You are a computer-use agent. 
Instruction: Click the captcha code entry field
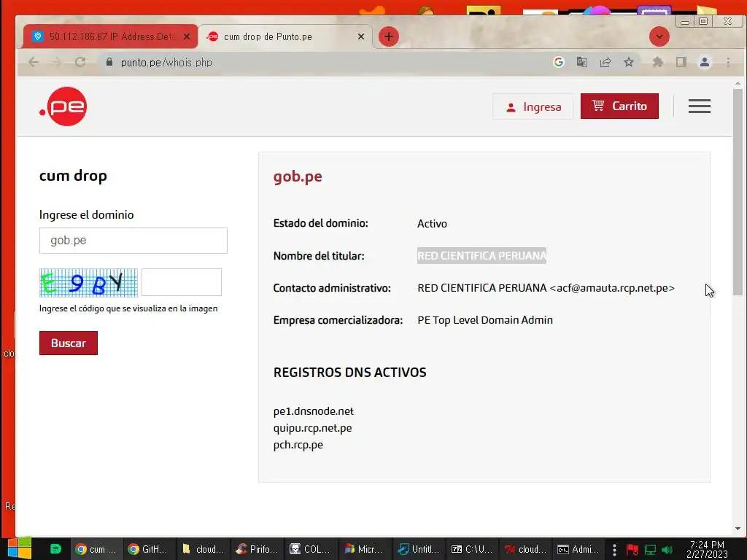click(x=182, y=282)
